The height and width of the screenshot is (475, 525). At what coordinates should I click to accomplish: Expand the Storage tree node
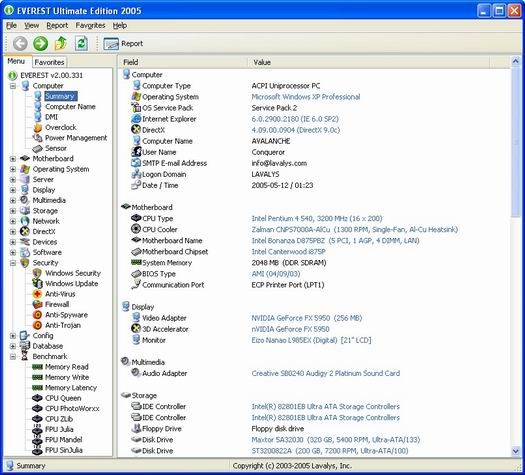(13, 211)
